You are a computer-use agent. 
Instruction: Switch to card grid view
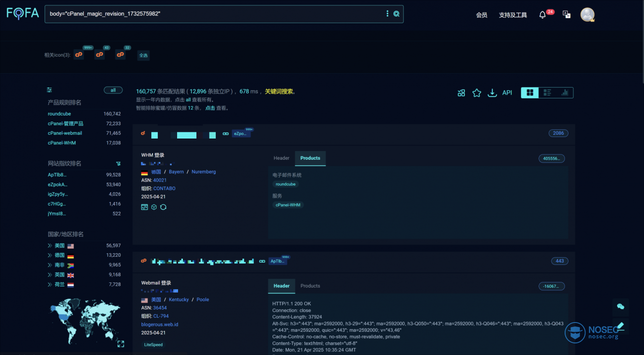pos(530,93)
